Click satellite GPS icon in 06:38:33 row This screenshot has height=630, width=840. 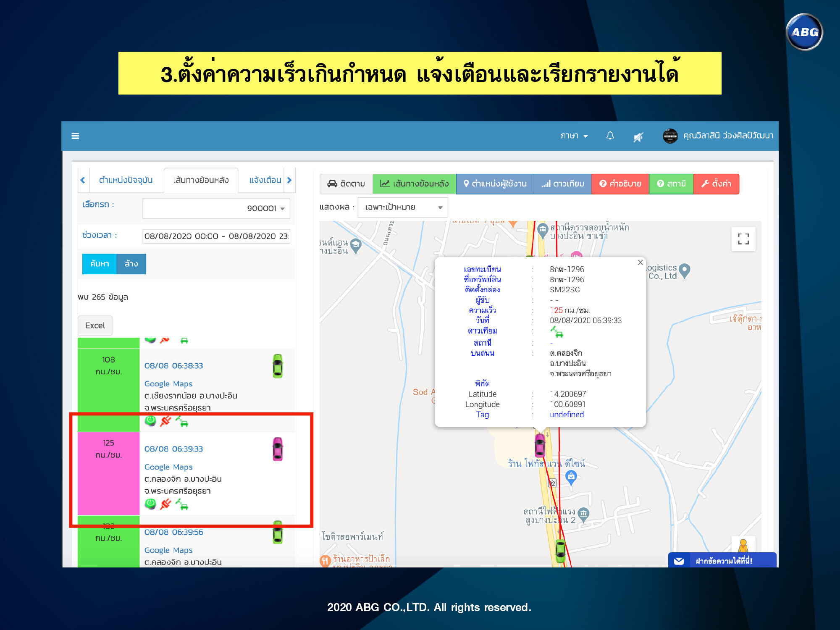(x=182, y=421)
